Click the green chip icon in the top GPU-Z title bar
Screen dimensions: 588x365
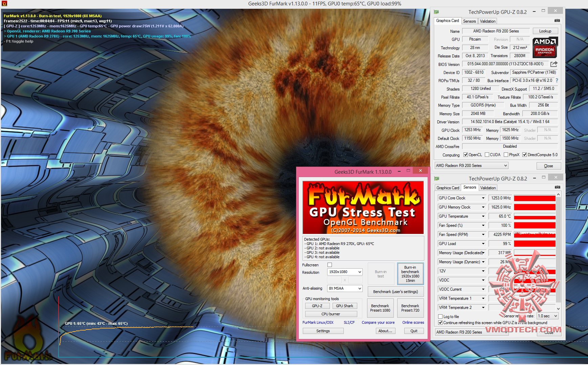click(436, 12)
